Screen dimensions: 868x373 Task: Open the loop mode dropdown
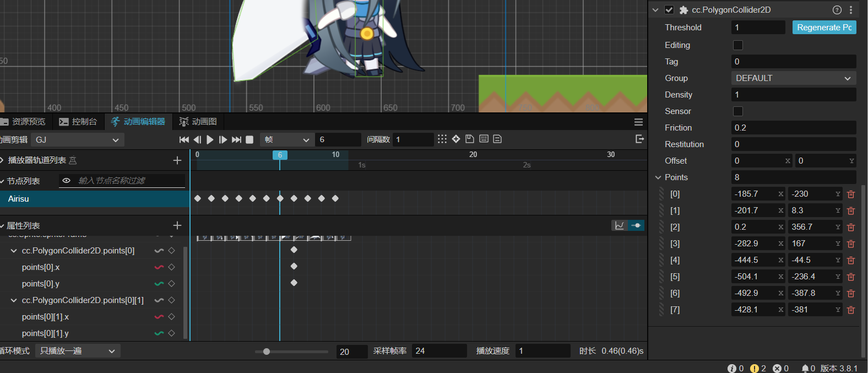point(78,351)
